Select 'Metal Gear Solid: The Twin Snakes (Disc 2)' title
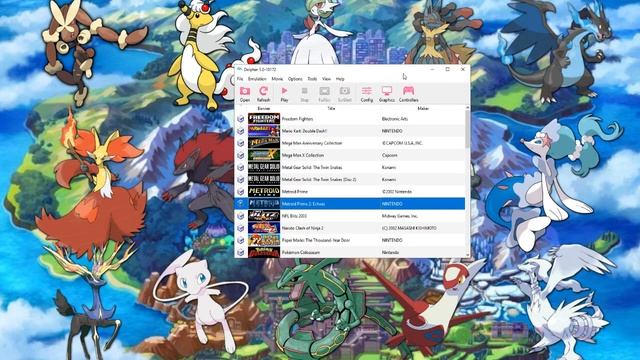Image resolution: width=640 pixels, height=360 pixels. pyautogui.click(x=319, y=180)
